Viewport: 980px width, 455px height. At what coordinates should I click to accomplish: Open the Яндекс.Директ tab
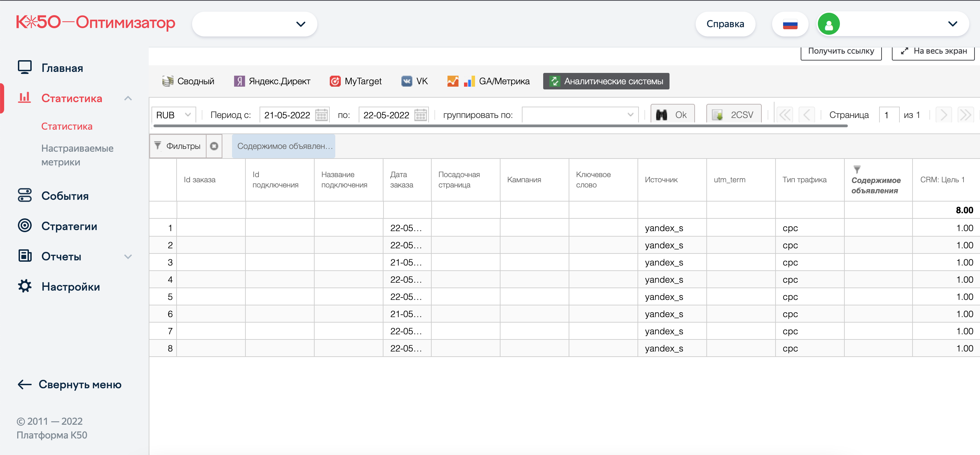coord(272,81)
